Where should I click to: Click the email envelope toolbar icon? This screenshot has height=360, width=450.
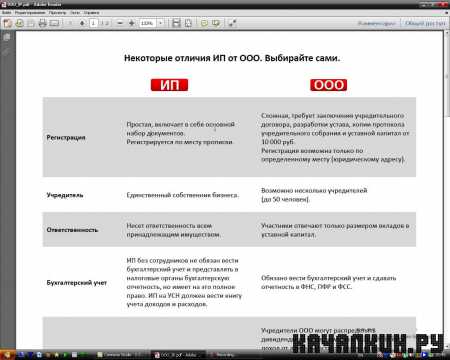pyautogui.click(x=54, y=23)
